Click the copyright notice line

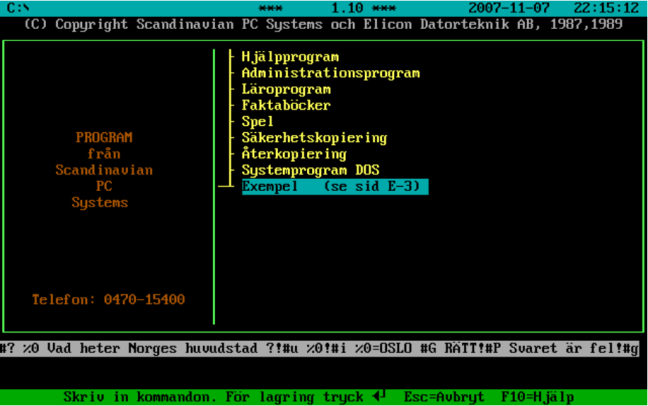tap(322, 23)
